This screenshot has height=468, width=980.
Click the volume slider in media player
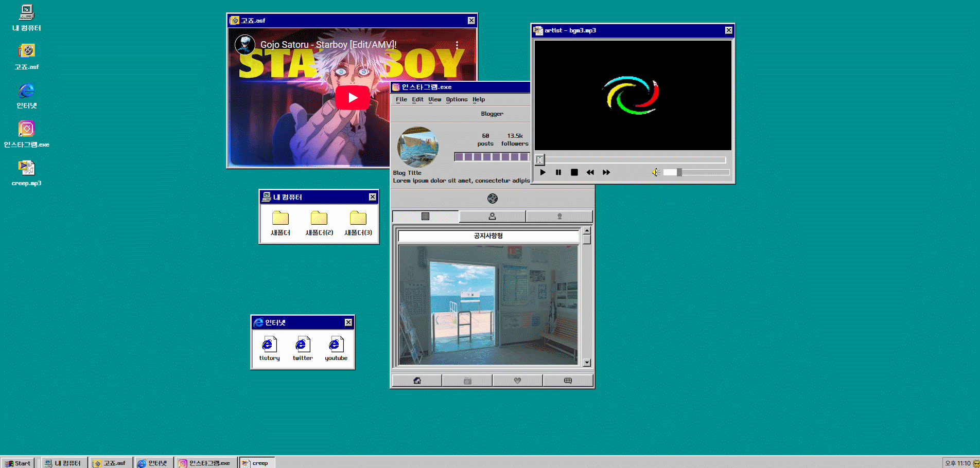696,172
